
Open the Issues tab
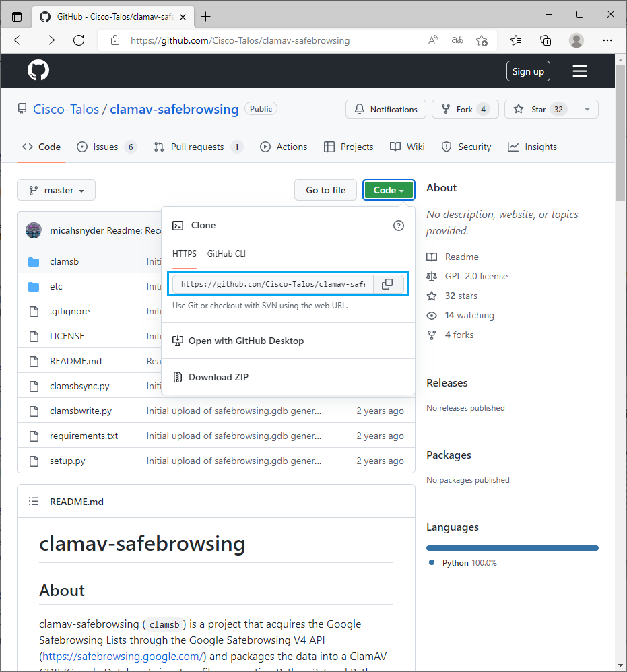106,147
